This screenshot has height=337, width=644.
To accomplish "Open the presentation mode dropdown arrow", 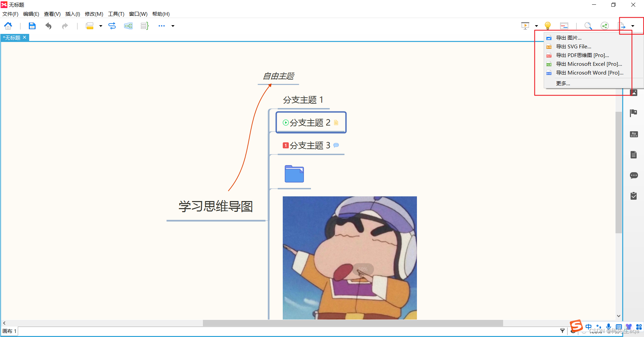I will [x=537, y=26].
